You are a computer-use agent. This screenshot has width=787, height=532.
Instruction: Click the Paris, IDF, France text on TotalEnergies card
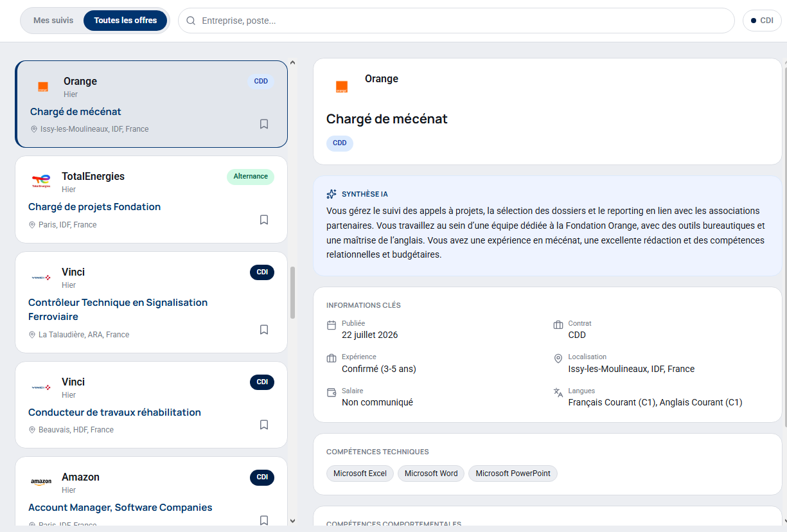pyautogui.click(x=67, y=225)
